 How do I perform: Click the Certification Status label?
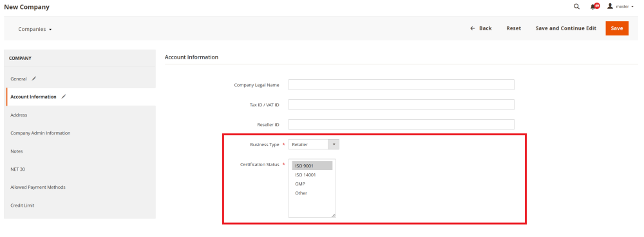point(260,164)
